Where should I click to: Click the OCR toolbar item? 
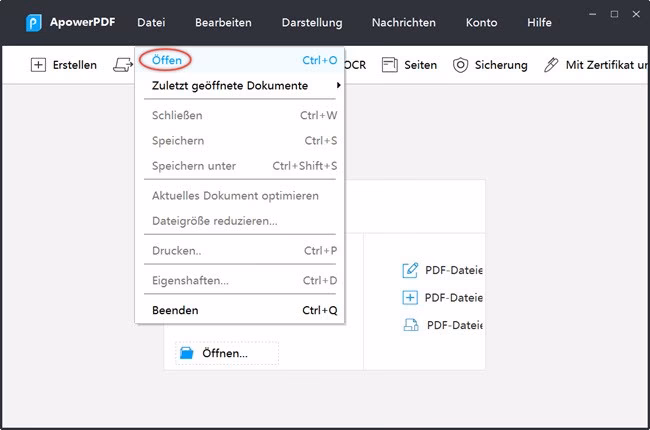pos(355,65)
